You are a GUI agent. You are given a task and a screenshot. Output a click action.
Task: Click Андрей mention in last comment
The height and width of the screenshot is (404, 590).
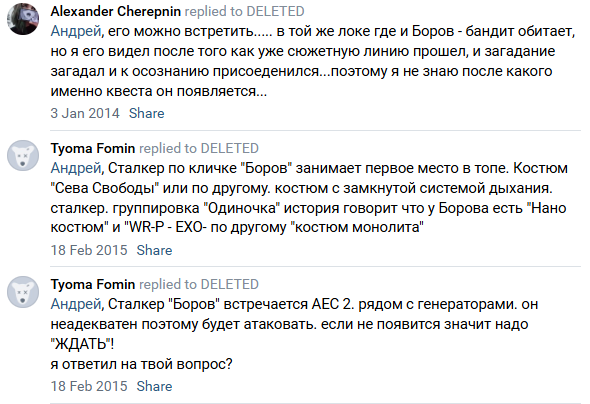coord(76,304)
